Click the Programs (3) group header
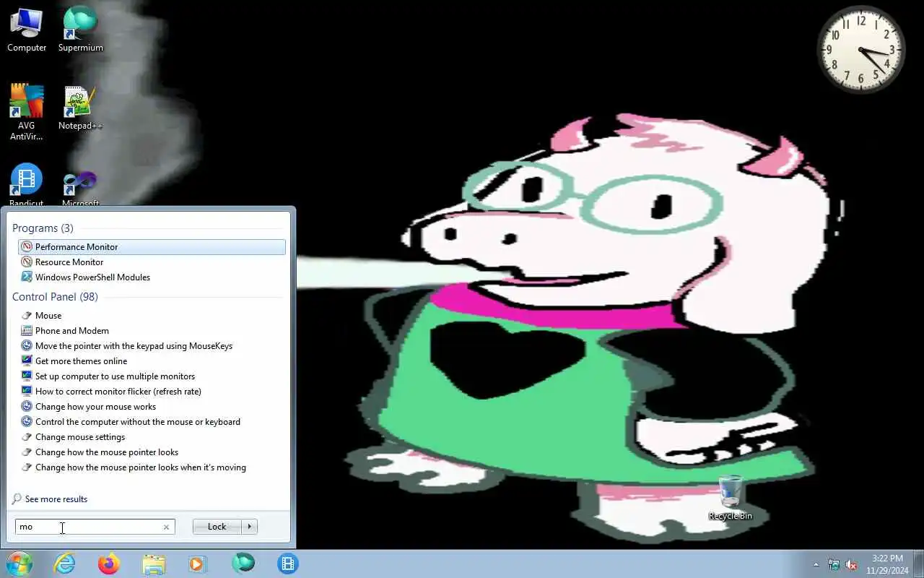Image resolution: width=924 pixels, height=578 pixels. 43,228
